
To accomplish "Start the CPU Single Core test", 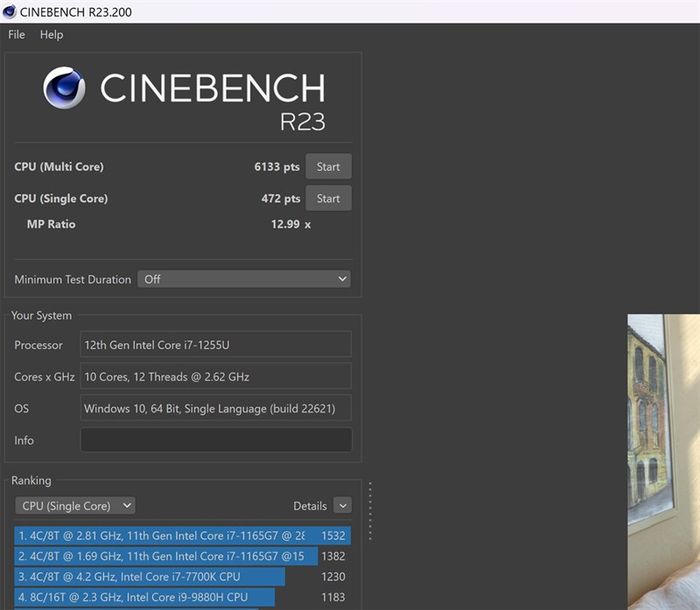I will (x=329, y=198).
